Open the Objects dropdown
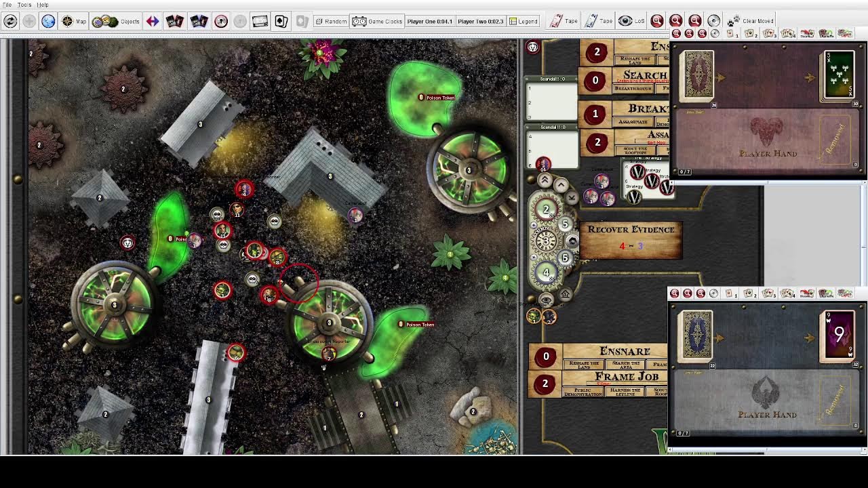 (116, 21)
